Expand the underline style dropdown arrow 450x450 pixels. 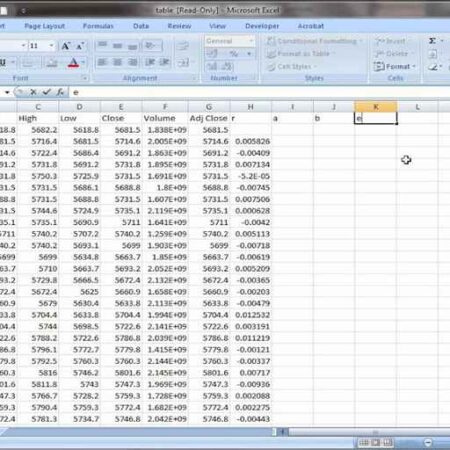(13, 62)
